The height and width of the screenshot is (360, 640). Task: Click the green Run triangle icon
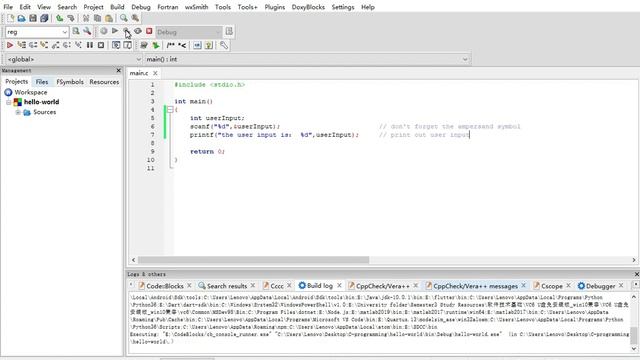(x=115, y=31)
